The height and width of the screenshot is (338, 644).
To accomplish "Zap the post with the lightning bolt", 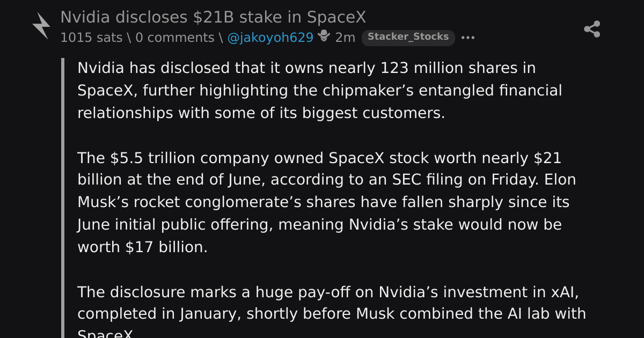I will point(41,26).
